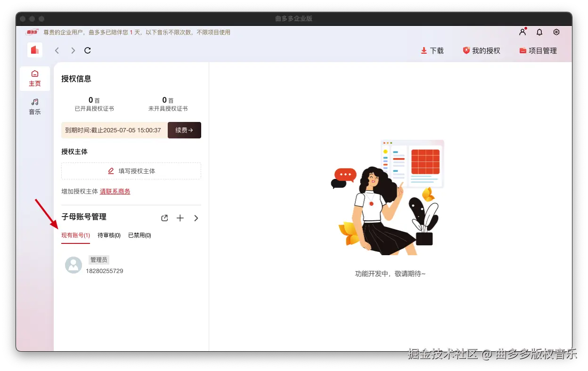The image size is (588, 371).
Task: Switch to 待审核(0) tab
Action: click(x=109, y=235)
